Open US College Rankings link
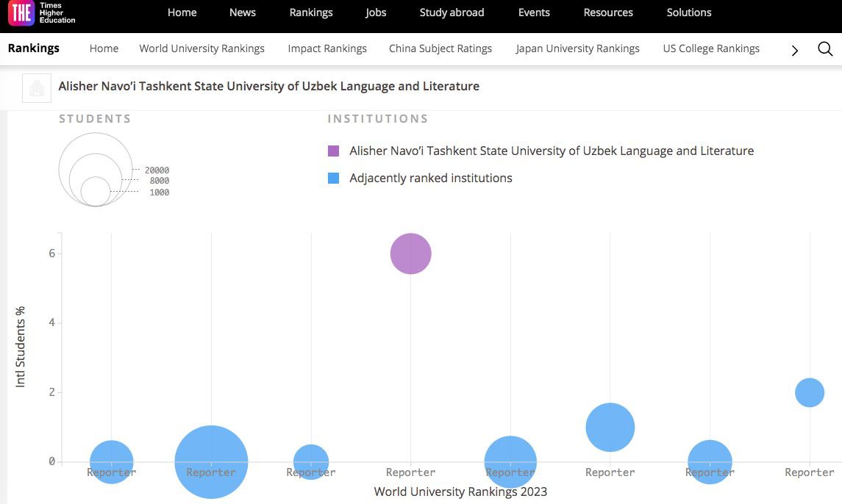The image size is (842, 504). 711,48
